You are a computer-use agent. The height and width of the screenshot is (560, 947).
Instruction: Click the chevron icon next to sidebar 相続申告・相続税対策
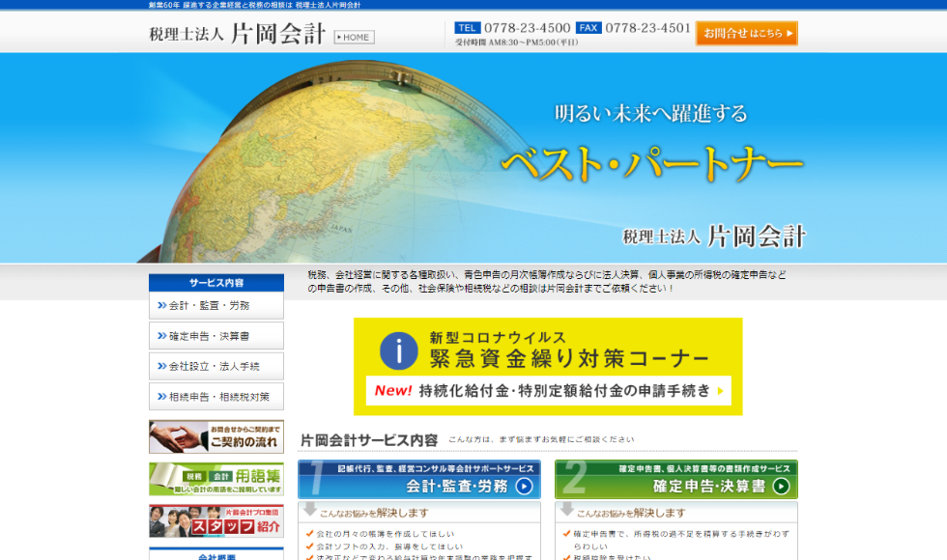click(160, 397)
